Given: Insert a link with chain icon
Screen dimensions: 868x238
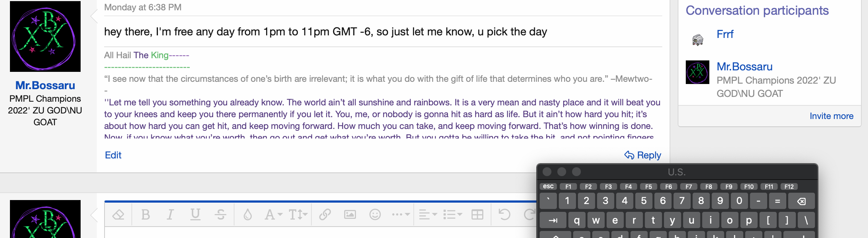Looking at the screenshot, I should point(325,214).
